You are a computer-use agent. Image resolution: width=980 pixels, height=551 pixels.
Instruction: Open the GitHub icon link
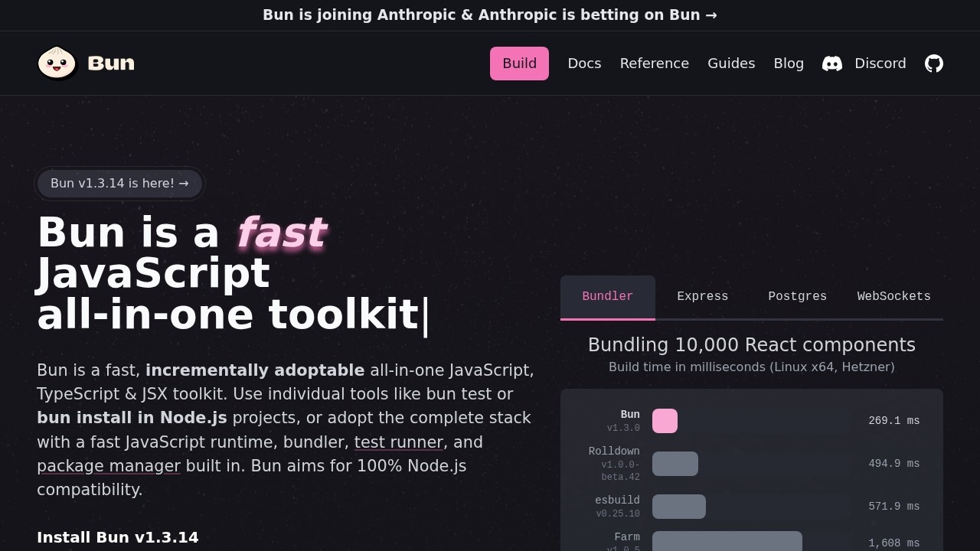click(x=934, y=64)
